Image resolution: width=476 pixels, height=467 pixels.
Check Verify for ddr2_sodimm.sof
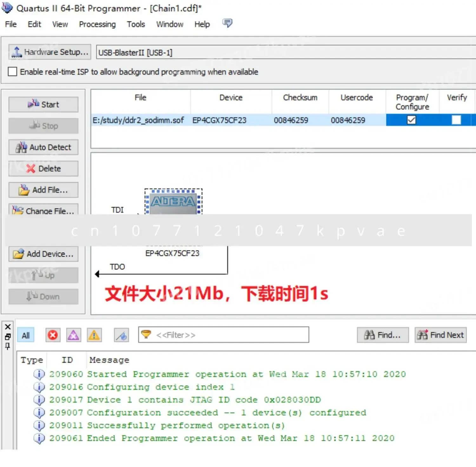point(456,120)
